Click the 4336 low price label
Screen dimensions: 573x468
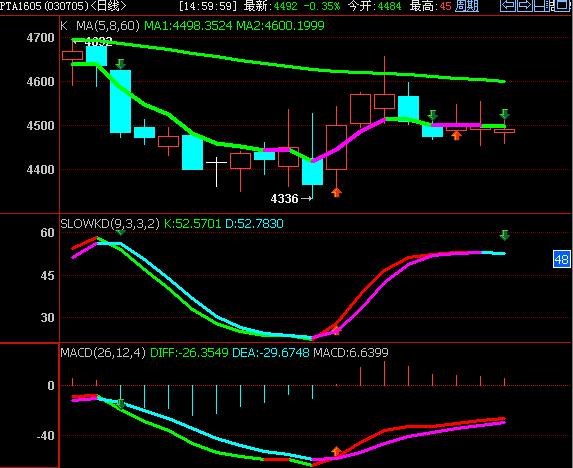coord(284,199)
